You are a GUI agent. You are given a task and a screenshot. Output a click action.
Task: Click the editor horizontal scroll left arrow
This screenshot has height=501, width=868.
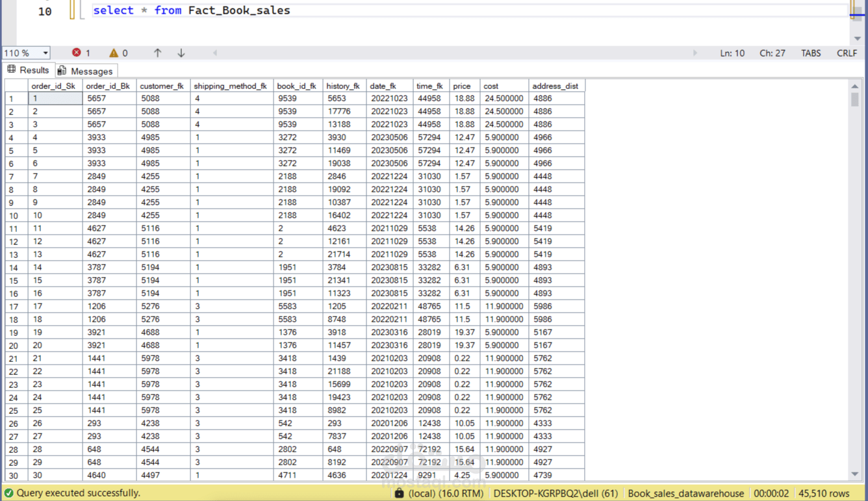(215, 53)
